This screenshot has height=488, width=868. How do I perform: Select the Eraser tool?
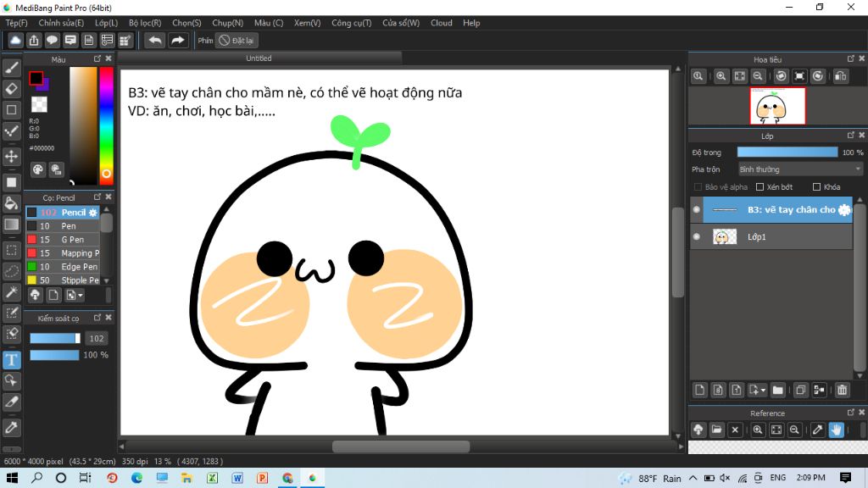12,88
